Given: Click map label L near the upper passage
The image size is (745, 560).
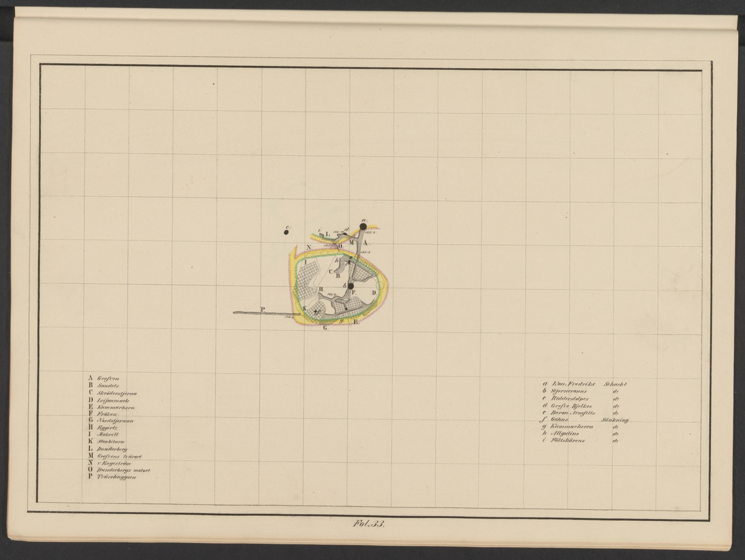Looking at the screenshot, I should pos(327,233).
